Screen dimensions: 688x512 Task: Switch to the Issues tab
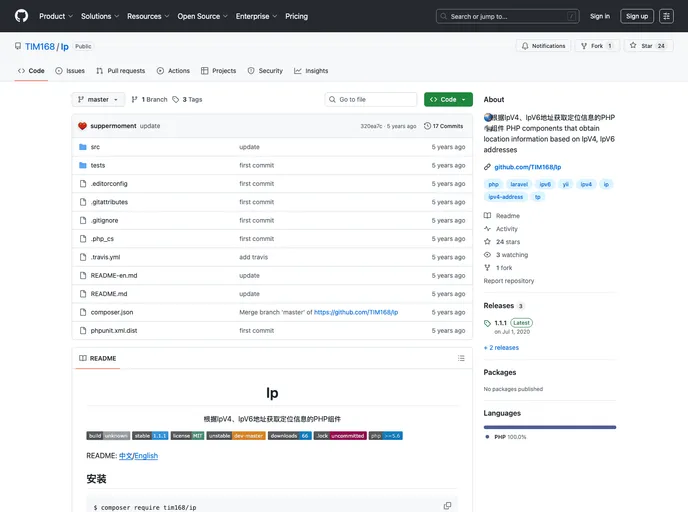click(x=70, y=71)
